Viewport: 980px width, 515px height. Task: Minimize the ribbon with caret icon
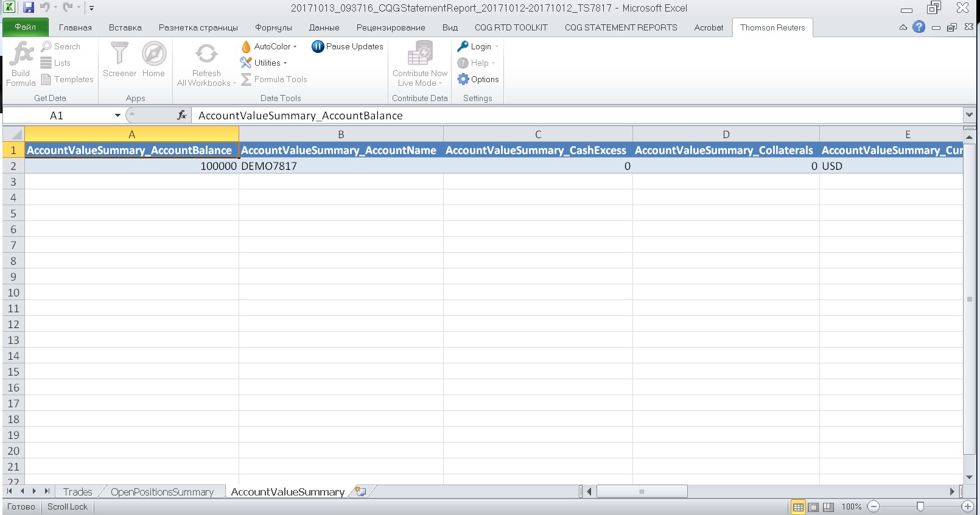pos(903,27)
